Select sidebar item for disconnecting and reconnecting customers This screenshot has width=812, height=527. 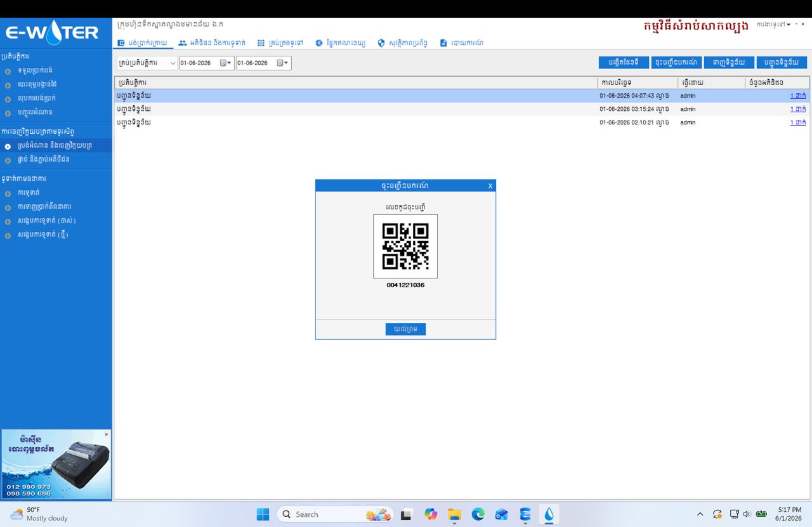click(43, 160)
